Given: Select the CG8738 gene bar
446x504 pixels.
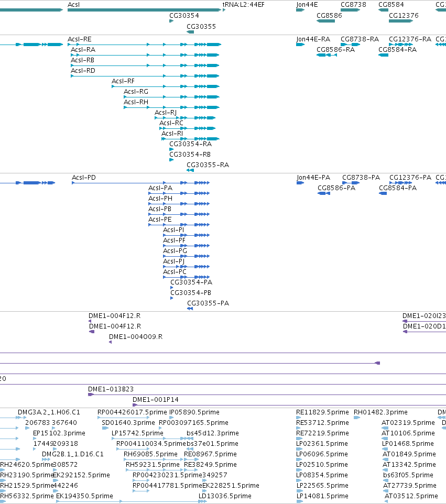Looking at the screenshot, I should (350, 10).
